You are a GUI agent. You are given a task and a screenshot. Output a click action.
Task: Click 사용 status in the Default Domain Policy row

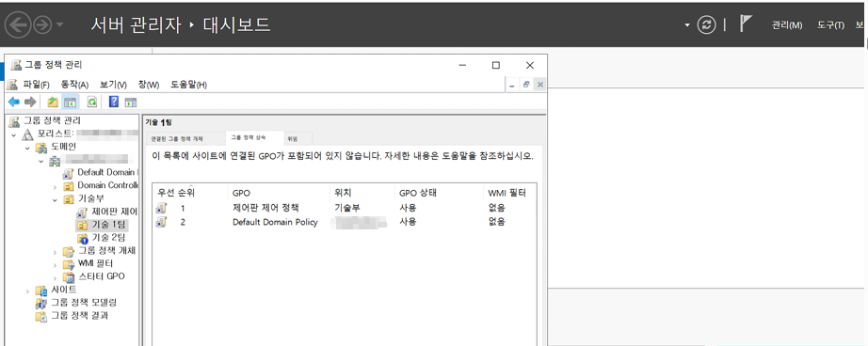point(408,222)
